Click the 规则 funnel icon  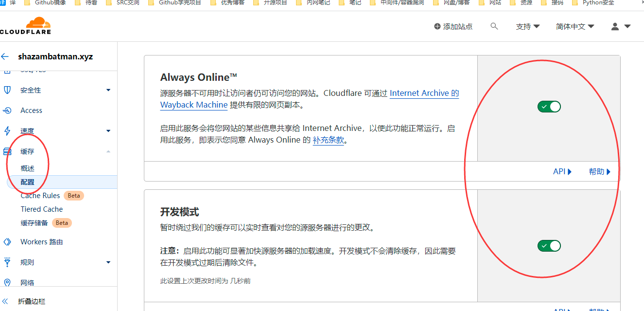(7, 262)
